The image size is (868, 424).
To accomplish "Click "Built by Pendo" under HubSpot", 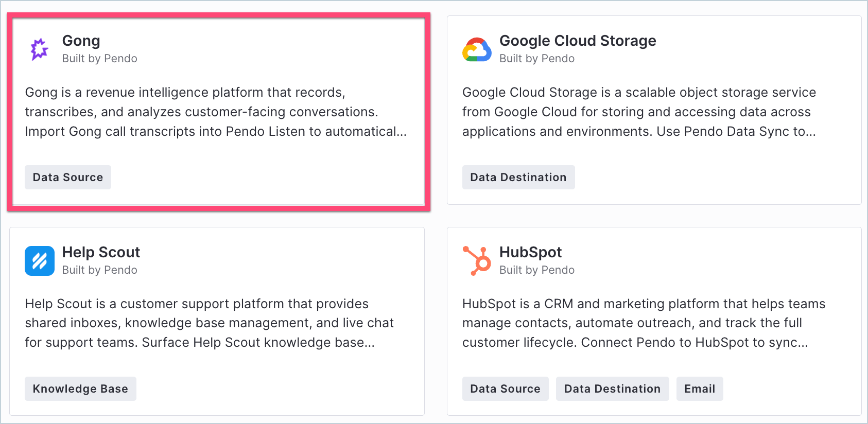I will (x=537, y=270).
